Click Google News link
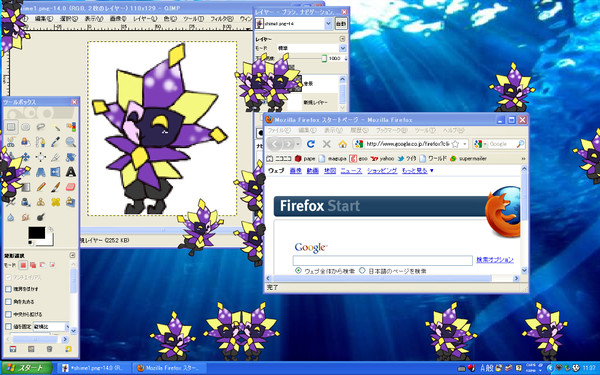Viewport: 600px width, 375px height. 351,171
